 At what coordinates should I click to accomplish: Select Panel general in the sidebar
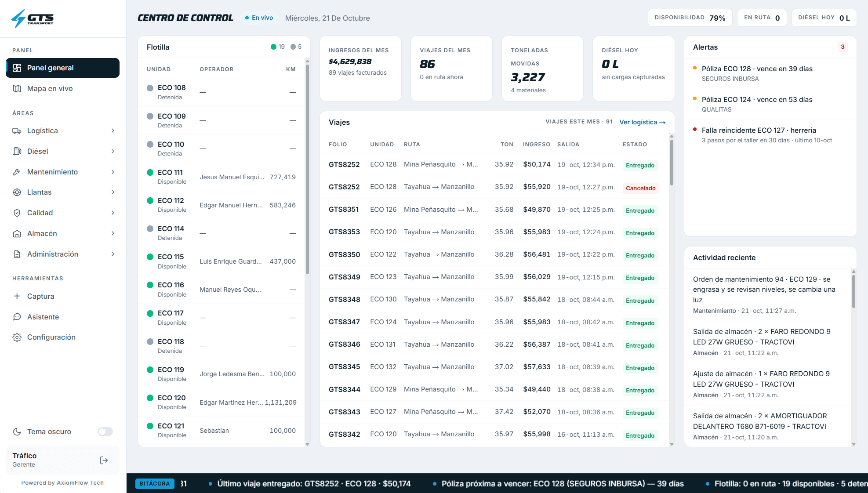coord(62,68)
